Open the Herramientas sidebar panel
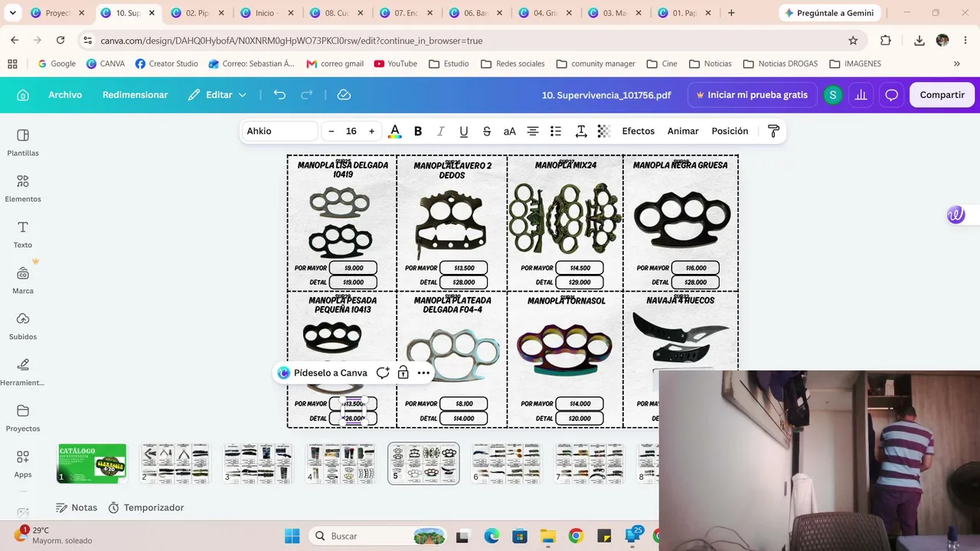Image resolution: width=980 pixels, height=551 pixels. [23, 372]
